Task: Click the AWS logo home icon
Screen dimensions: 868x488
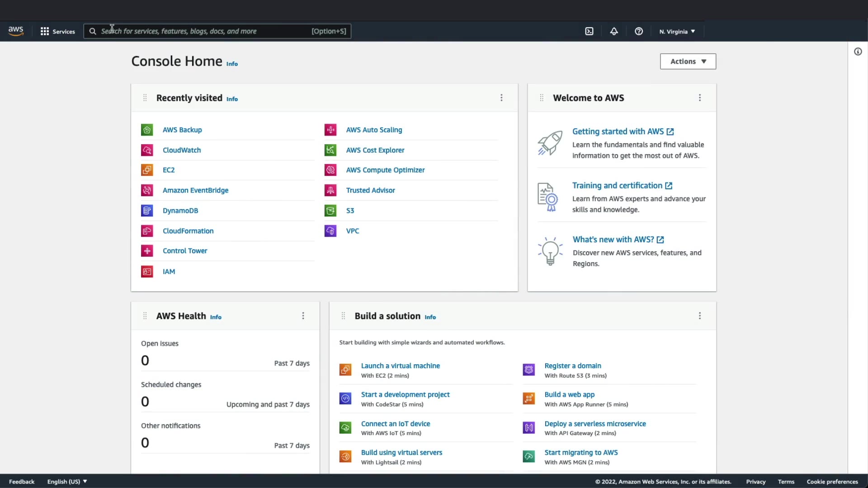Action: point(16,31)
